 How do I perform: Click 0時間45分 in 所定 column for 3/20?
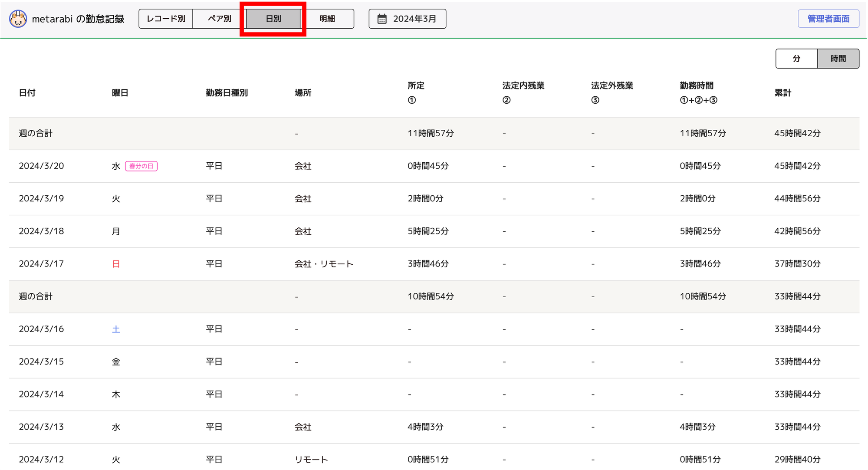[428, 166]
